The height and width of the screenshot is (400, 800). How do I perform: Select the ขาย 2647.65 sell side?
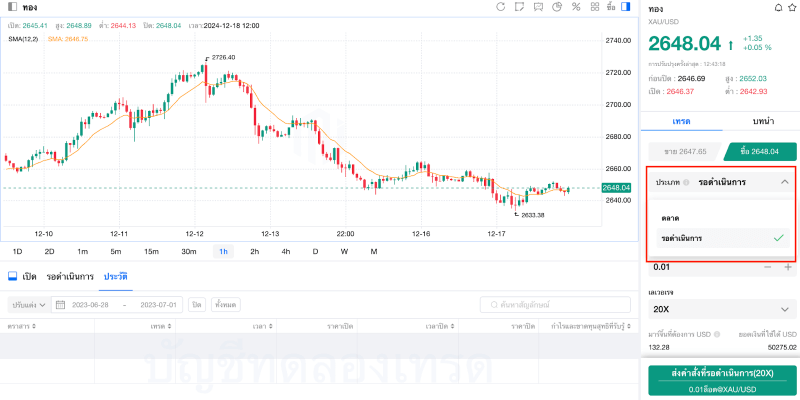684,151
